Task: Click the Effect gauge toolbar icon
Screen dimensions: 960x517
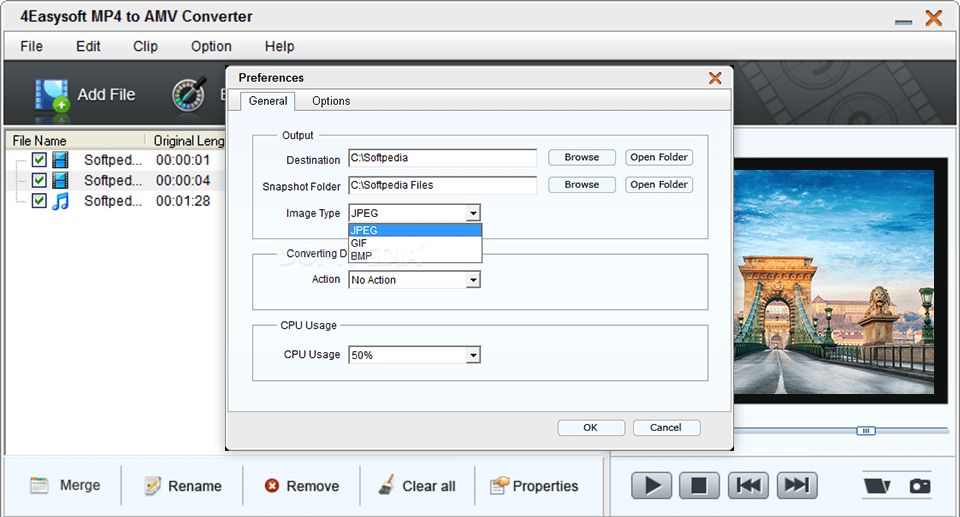Action: point(189,94)
